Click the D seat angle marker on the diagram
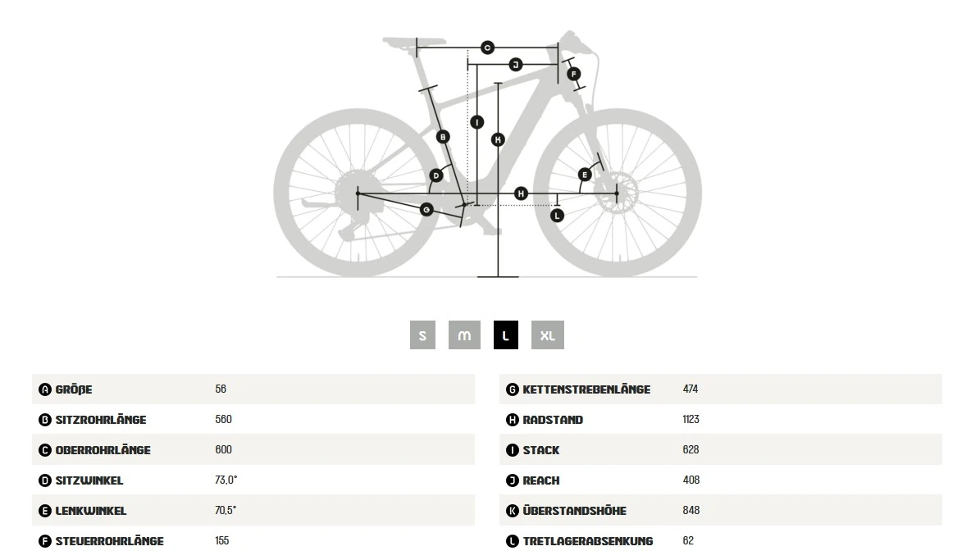The width and height of the screenshot is (971, 560). (x=436, y=175)
